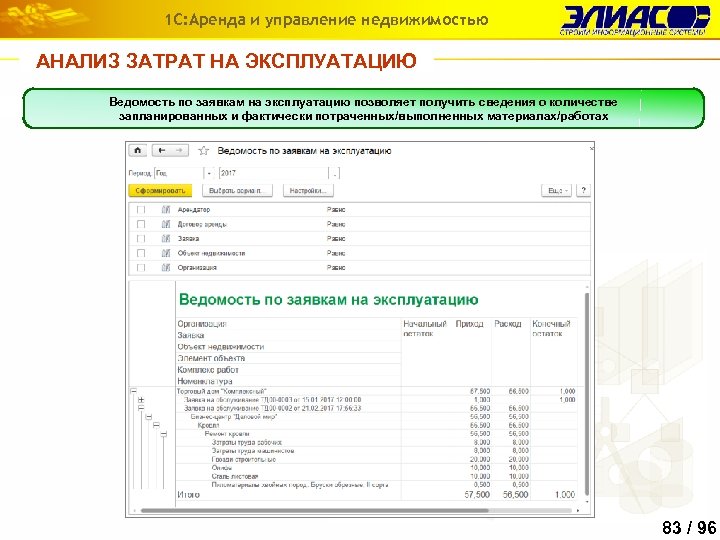This screenshot has width=720, height=540.
Task: Add report to favorites with star
Action: 203,151
